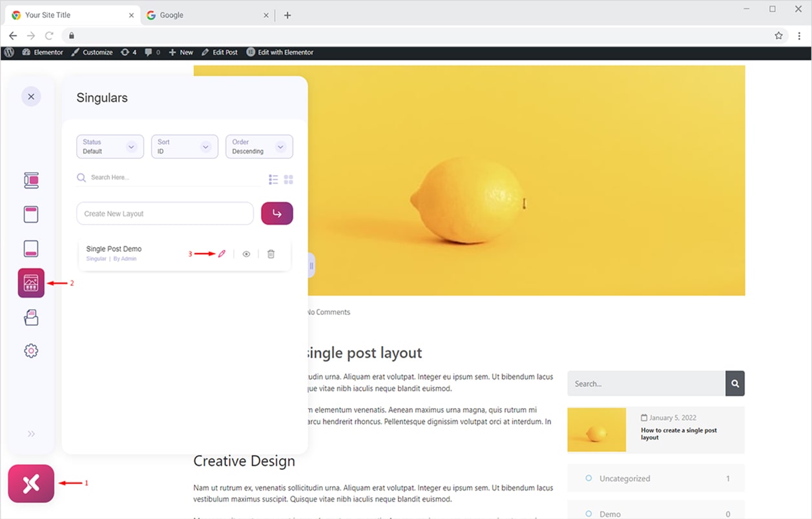Switch to list view icon

pos(273,179)
